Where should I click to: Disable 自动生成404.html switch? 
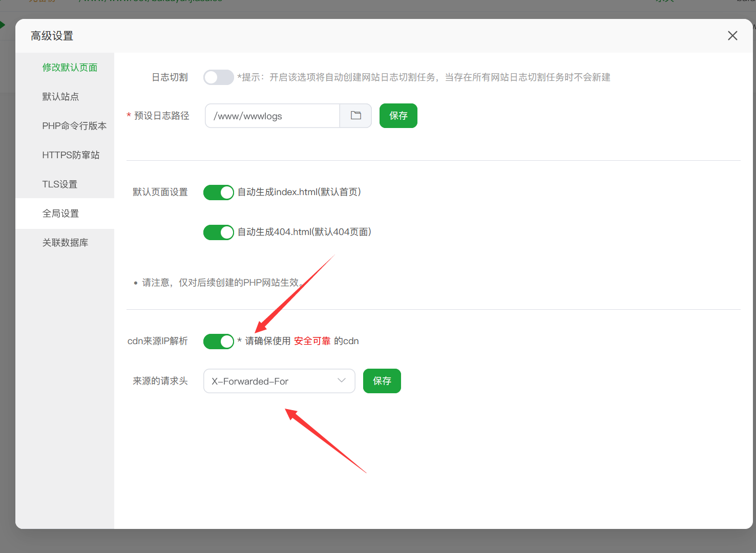point(219,232)
